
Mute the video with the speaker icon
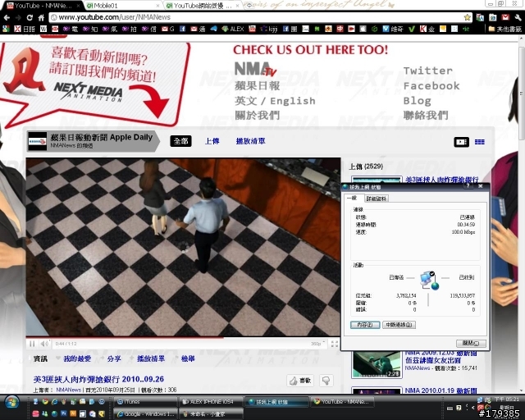(44, 344)
